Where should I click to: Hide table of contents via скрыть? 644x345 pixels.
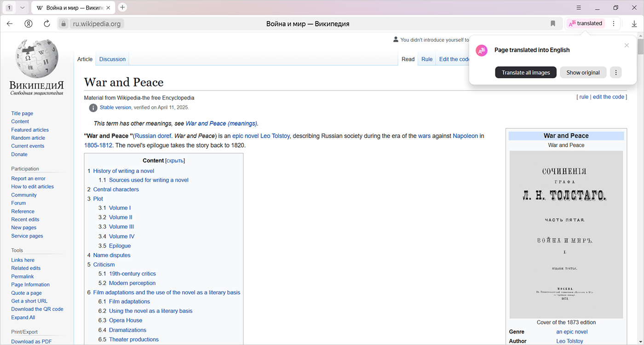175,161
